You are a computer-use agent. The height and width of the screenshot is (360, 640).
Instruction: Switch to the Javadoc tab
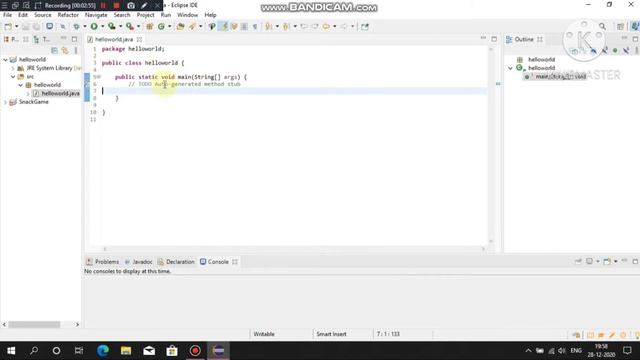(x=138, y=262)
